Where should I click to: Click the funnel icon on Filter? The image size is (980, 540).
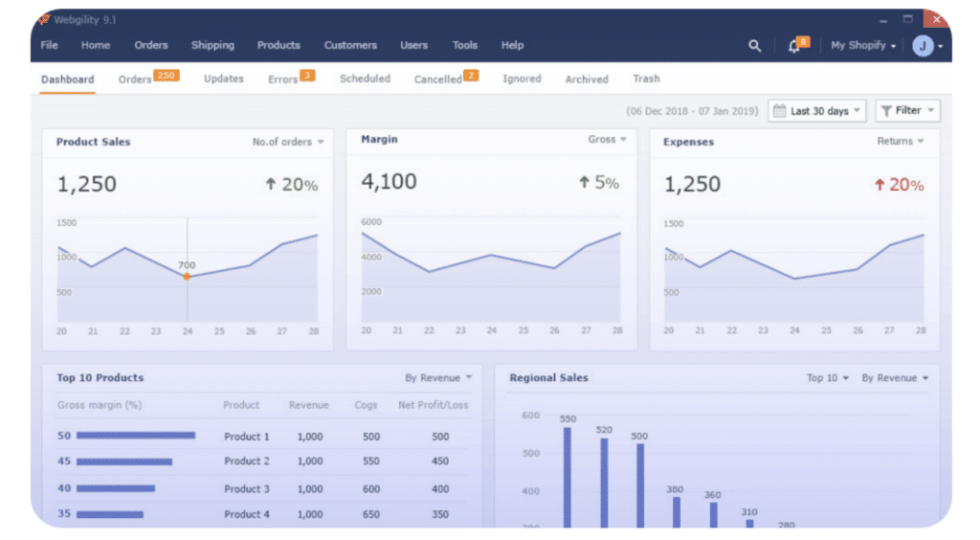(886, 111)
